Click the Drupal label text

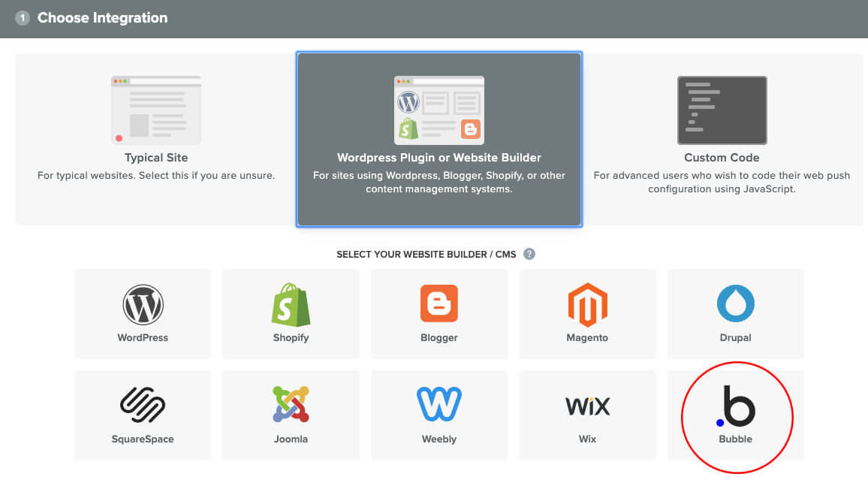point(736,338)
